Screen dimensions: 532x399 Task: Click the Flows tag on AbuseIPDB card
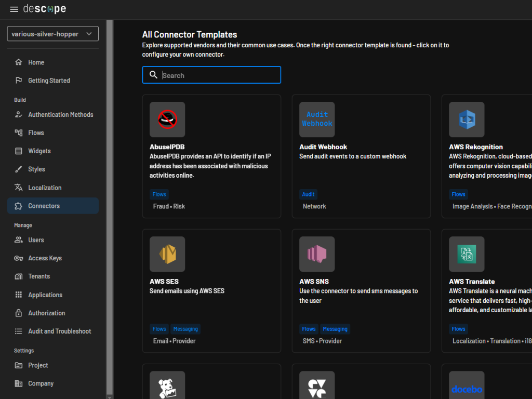click(x=159, y=194)
